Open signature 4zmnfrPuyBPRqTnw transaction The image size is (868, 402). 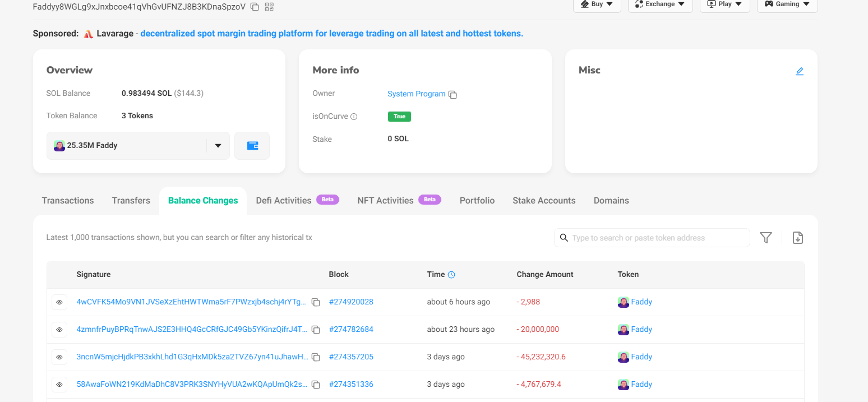click(x=192, y=329)
